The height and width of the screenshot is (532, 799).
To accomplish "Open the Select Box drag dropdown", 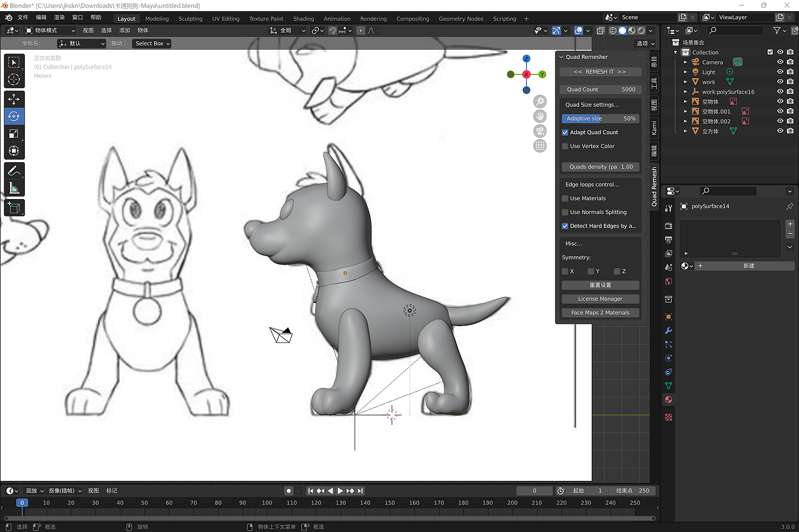I will (152, 44).
